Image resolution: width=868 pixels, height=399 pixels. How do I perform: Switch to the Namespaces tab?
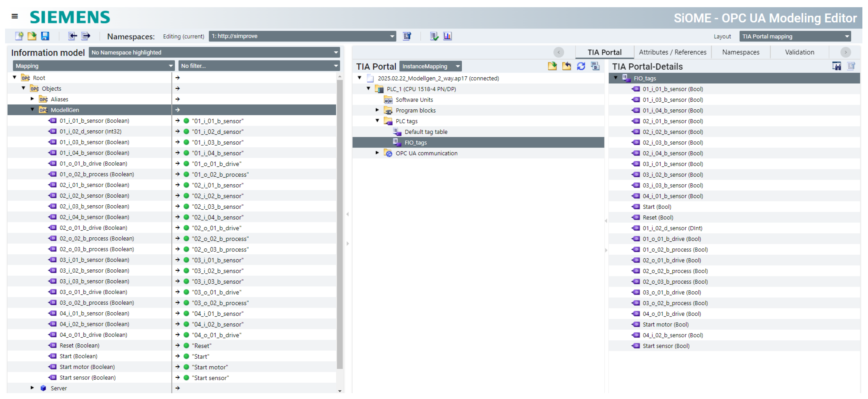pos(741,52)
